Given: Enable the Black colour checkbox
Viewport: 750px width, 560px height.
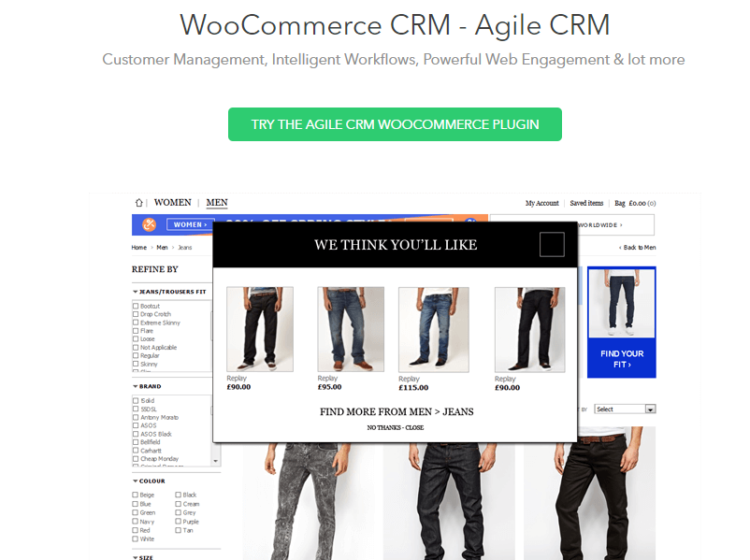Looking at the screenshot, I should point(178,495).
